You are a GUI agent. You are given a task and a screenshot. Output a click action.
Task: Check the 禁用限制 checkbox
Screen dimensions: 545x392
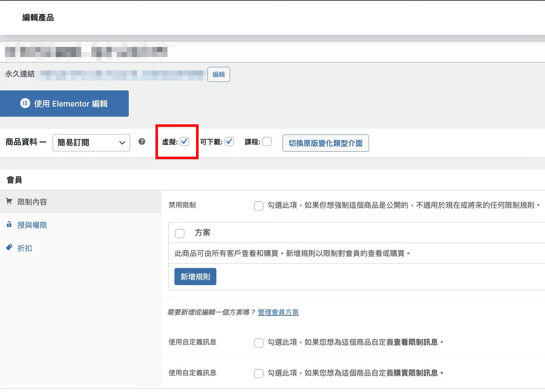tap(259, 206)
